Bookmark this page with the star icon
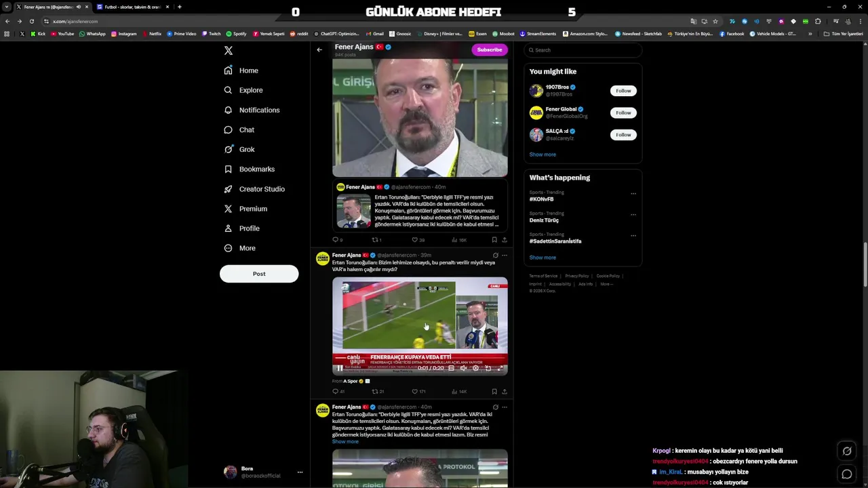 coord(715,21)
